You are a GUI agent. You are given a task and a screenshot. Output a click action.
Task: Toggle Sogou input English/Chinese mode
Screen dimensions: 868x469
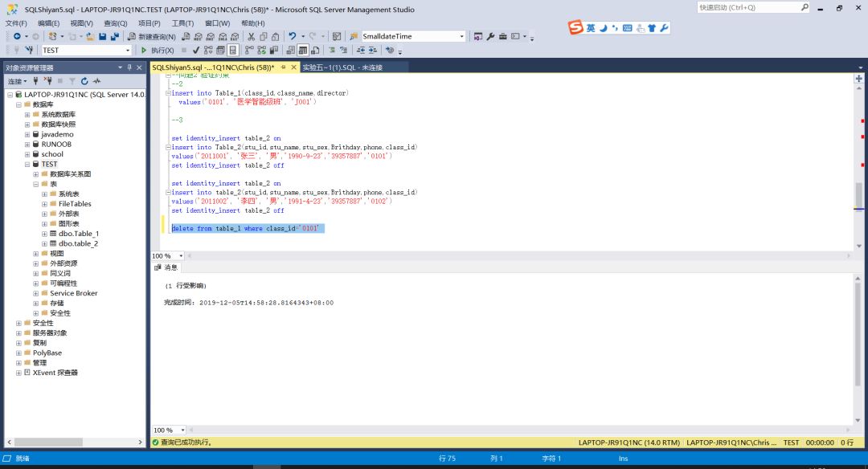[591, 28]
